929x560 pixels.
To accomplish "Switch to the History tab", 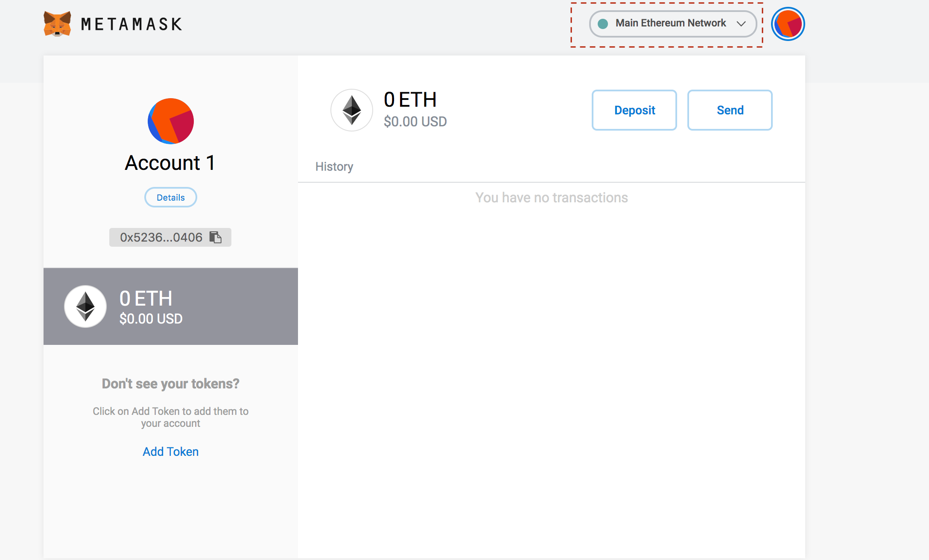I will pyautogui.click(x=334, y=166).
